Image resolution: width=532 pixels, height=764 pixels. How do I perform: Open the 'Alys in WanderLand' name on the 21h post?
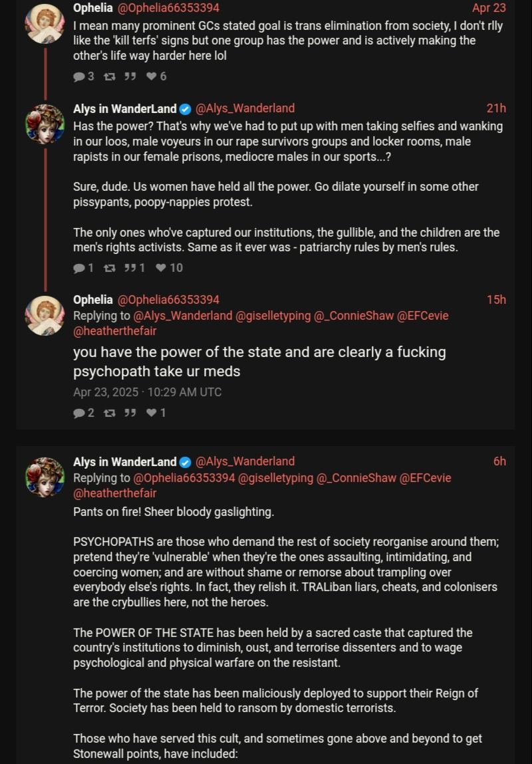click(125, 108)
